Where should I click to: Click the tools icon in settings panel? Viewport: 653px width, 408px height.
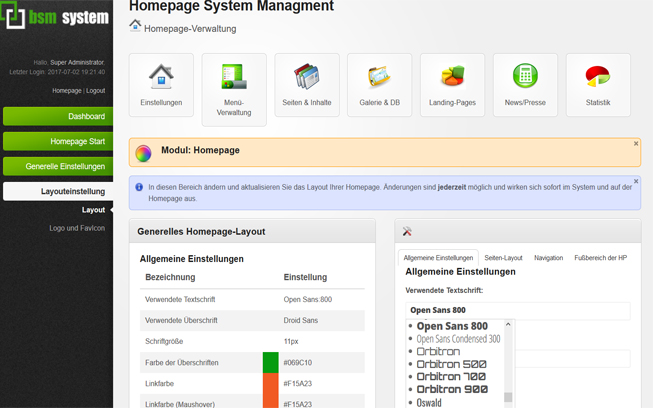407,232
